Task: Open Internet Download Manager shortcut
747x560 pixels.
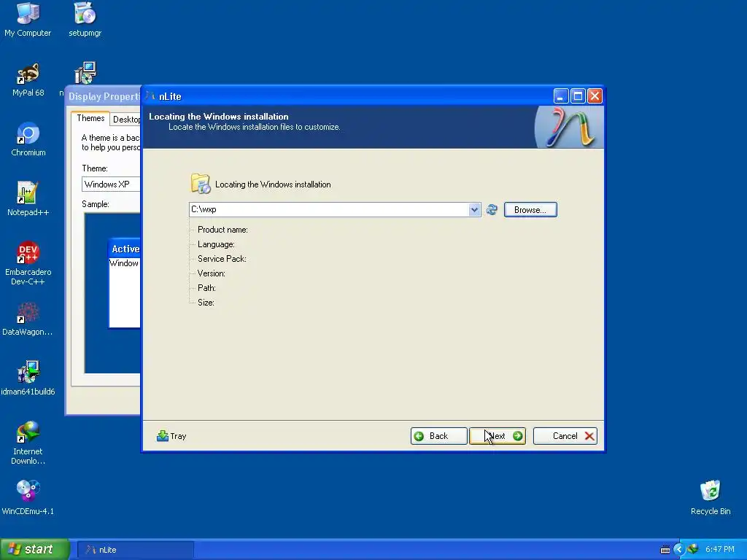Action: tap(28, 443)
